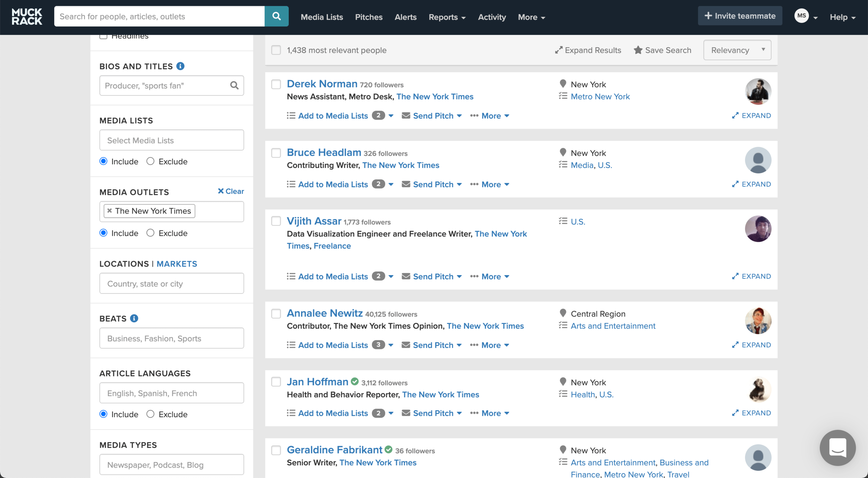Image resolution: width=868 pixels, height=478 pixels.
Task: Click Save Search star icon
Action: pyautogui.click(x=638, y=50)
